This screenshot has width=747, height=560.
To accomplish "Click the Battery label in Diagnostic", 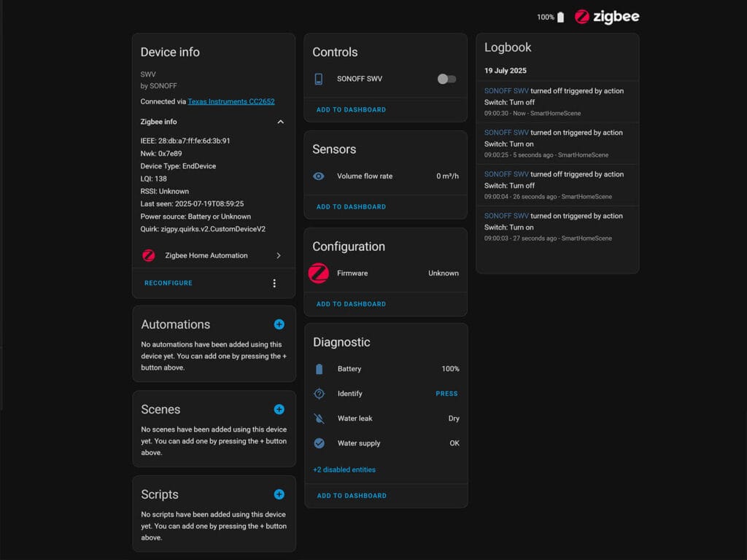I will click(349, 369).
